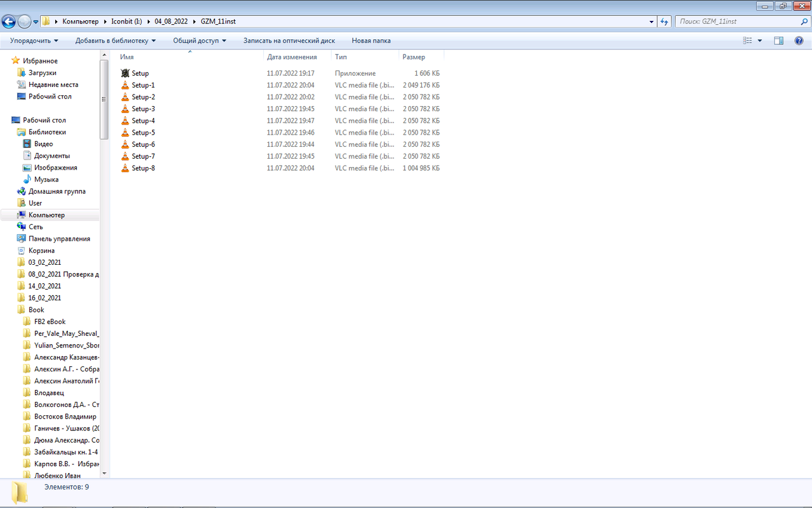
Task: Click the Избранное star icon
Action: click(x=16, y=61)
